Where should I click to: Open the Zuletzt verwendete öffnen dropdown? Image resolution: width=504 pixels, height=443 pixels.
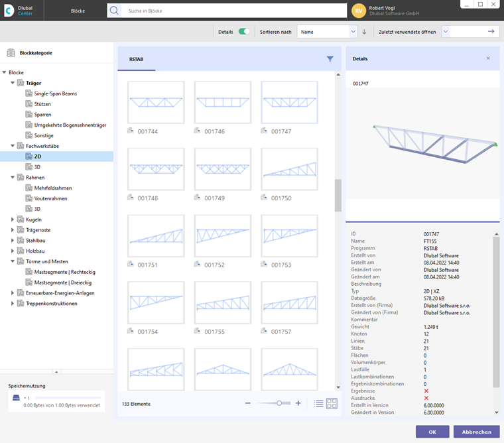coord(446,32)
